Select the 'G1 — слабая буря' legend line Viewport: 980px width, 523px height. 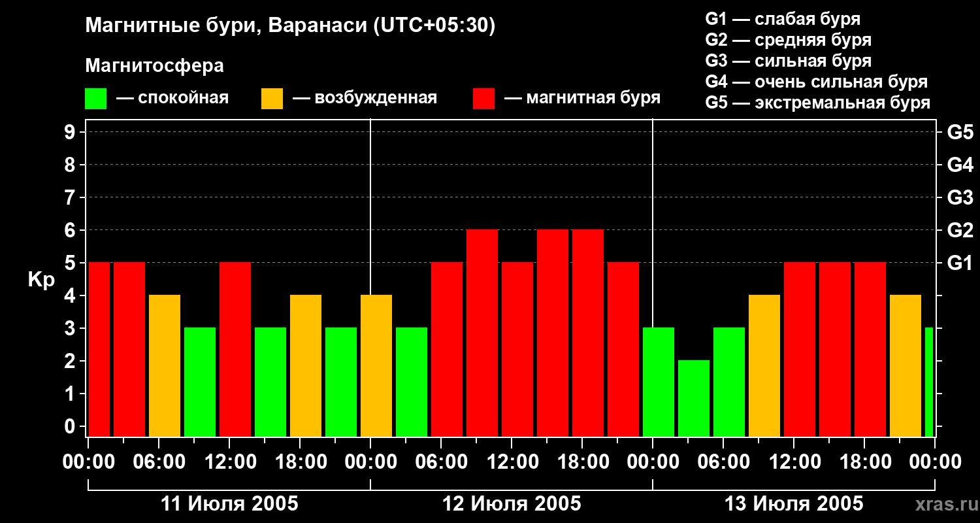[x=783, y=18]
